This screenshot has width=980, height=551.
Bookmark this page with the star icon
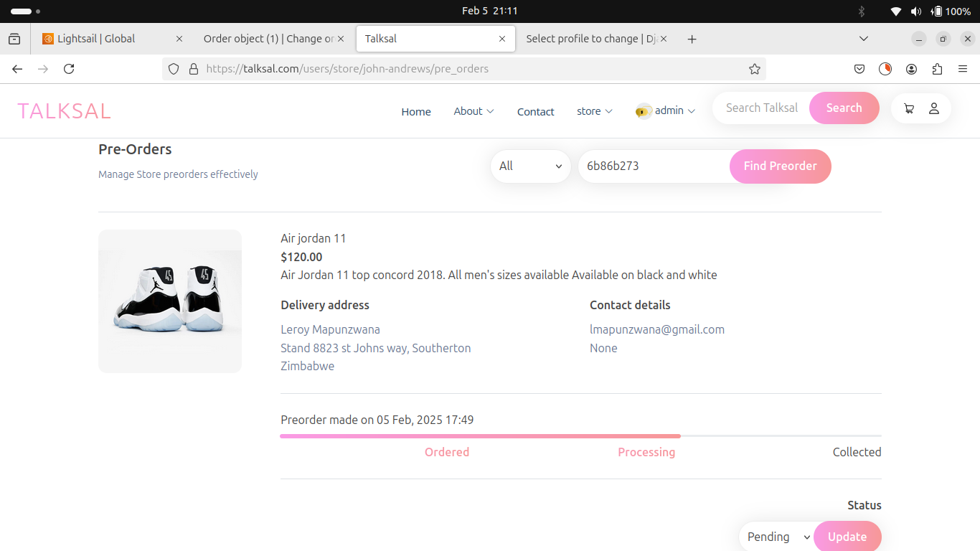coord(754,69)
